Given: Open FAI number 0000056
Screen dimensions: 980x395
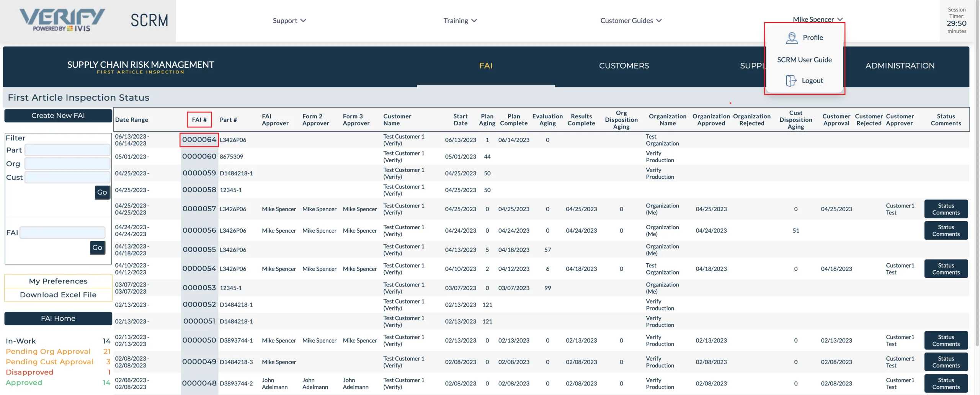Looking at the screenshot, I should (199, 230).
